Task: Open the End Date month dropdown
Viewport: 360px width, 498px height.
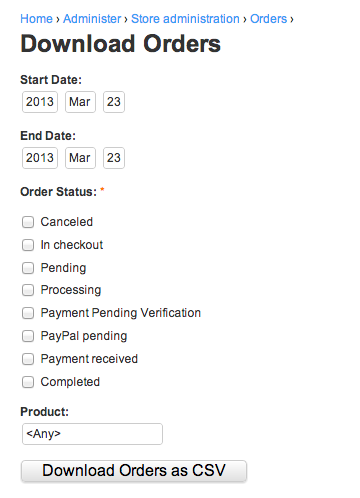Action: point(80,158)
